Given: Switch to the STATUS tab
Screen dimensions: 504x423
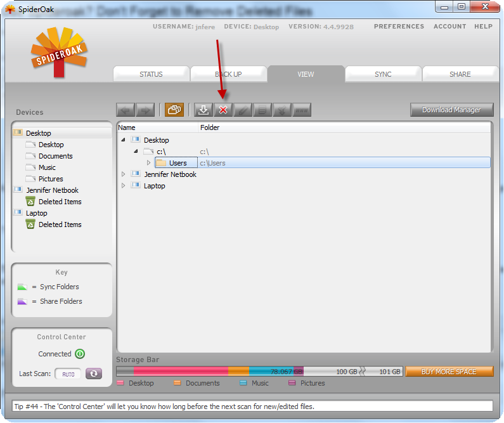Looking at the screenshot, I should click(151, 74).
